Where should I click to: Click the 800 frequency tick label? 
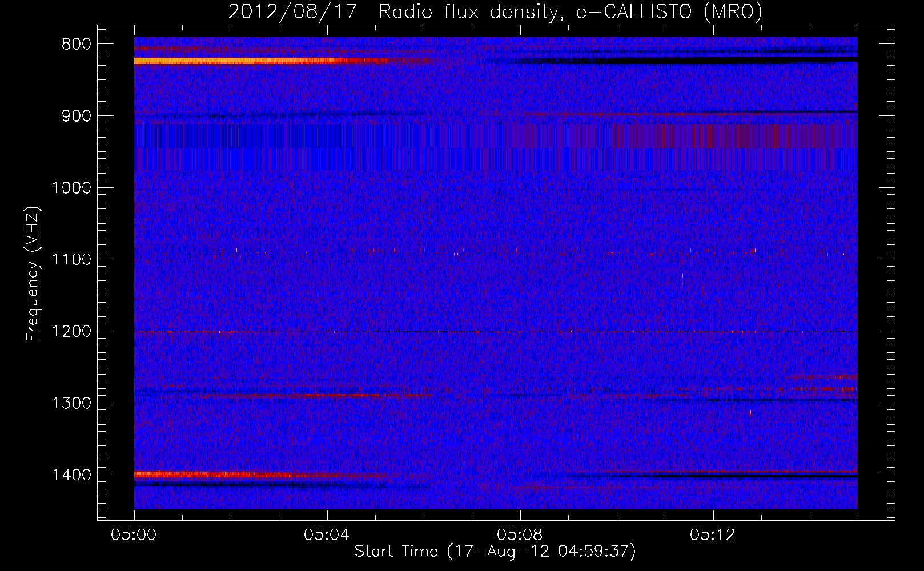(77, 45)
